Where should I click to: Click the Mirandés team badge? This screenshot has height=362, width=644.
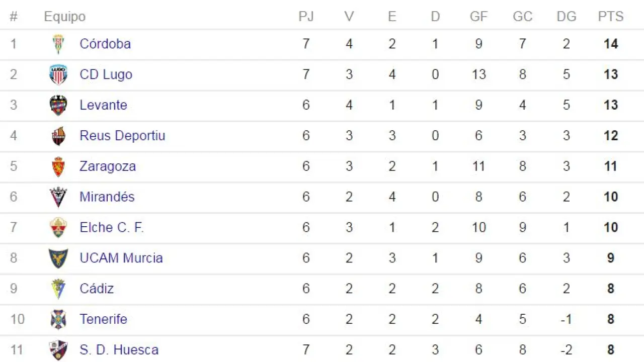58,197
